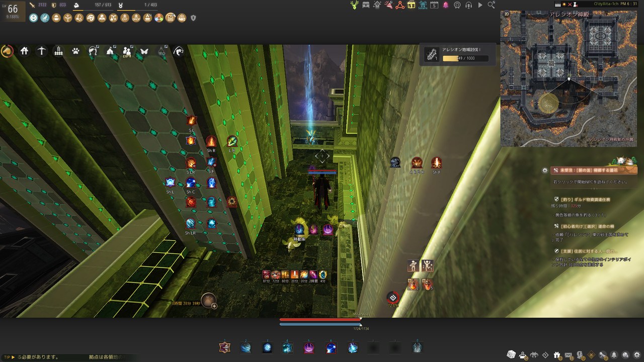Open the Solare arena icon

[x=422, y=5]
